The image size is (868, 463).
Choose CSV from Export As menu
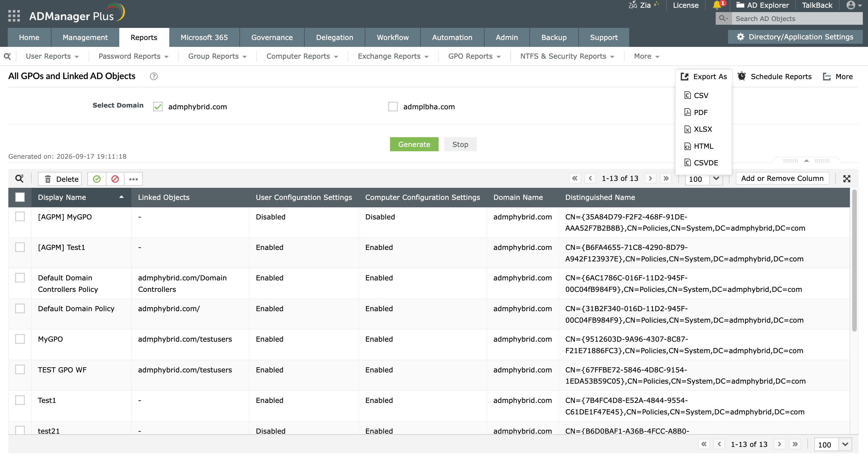coord(696,95)
